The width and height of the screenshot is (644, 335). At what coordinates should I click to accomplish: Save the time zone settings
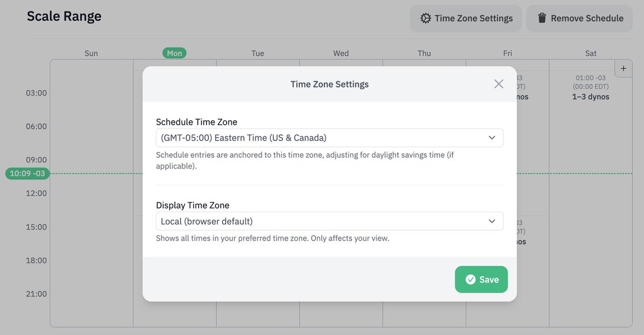[x=481, y=280]
